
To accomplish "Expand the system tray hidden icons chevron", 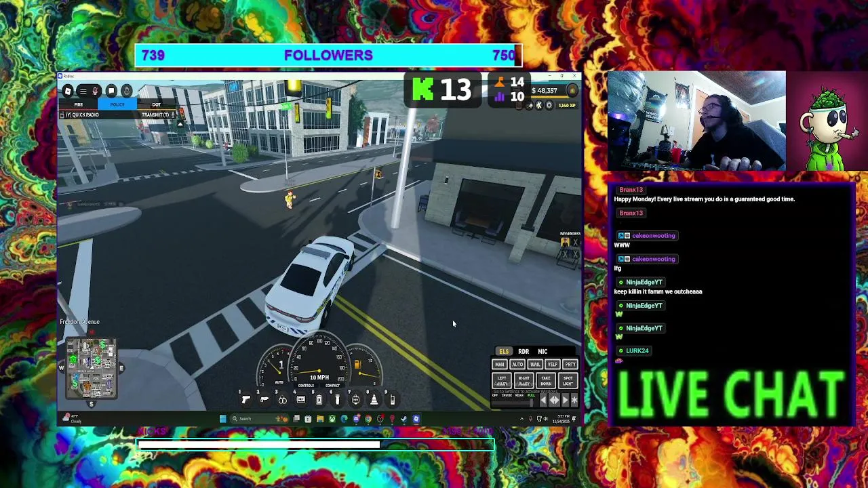I will pyautogui.click(x=521, y=419).
